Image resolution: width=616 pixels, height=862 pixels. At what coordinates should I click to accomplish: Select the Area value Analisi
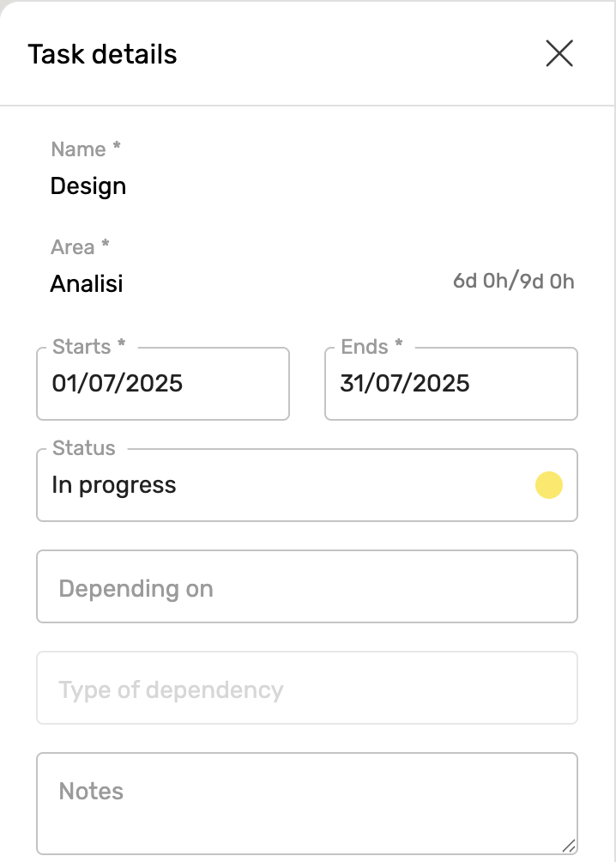[x=87, y=284]
